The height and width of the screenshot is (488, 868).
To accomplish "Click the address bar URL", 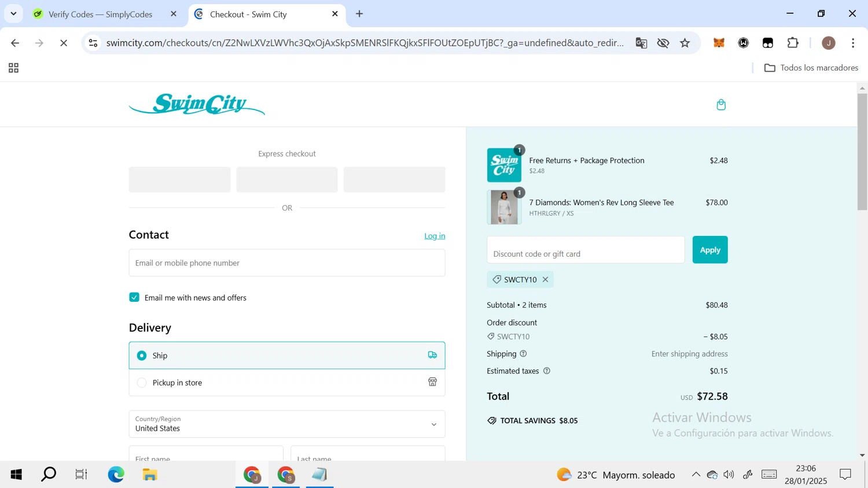I will tap(365, 43).
